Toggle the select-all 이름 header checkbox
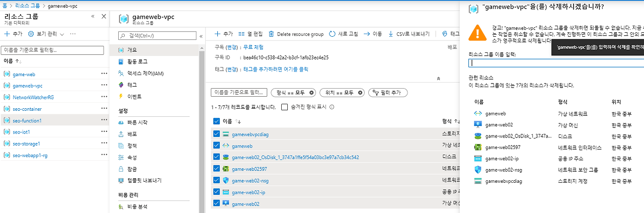 point(216,121)
